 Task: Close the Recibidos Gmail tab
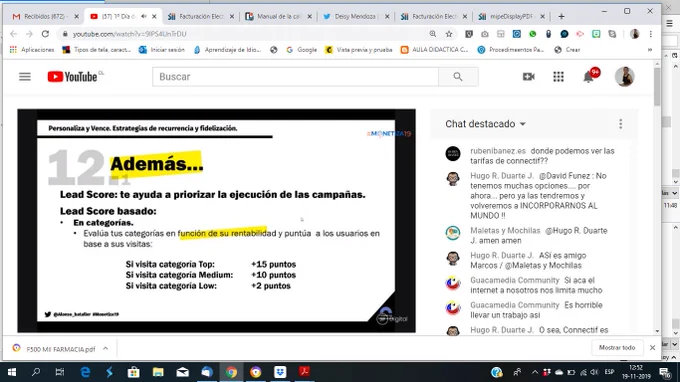tap(76, 16)
